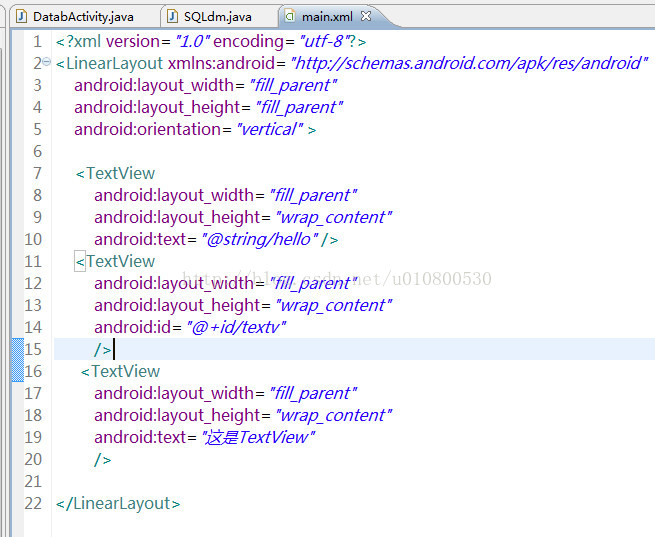Viewport: 655px width, 537px height.
Task: Click the "@string/hello" value on line 10
Action: 259,240
